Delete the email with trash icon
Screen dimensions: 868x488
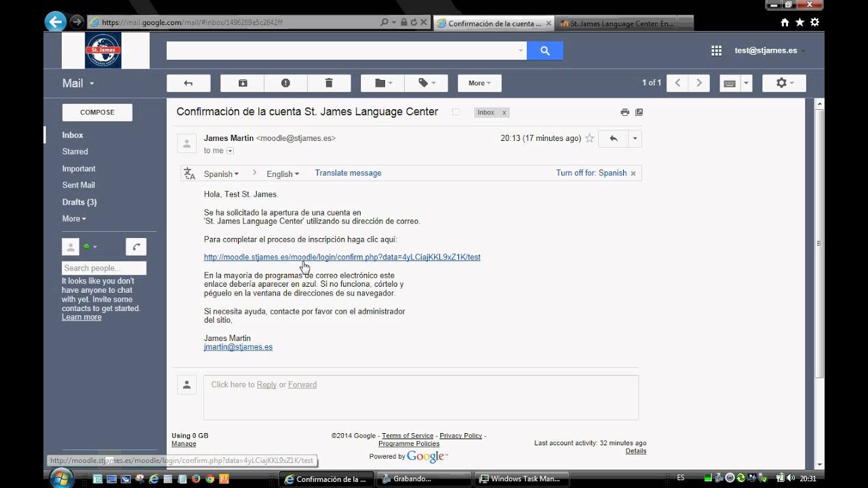click(x=329, y=83)
